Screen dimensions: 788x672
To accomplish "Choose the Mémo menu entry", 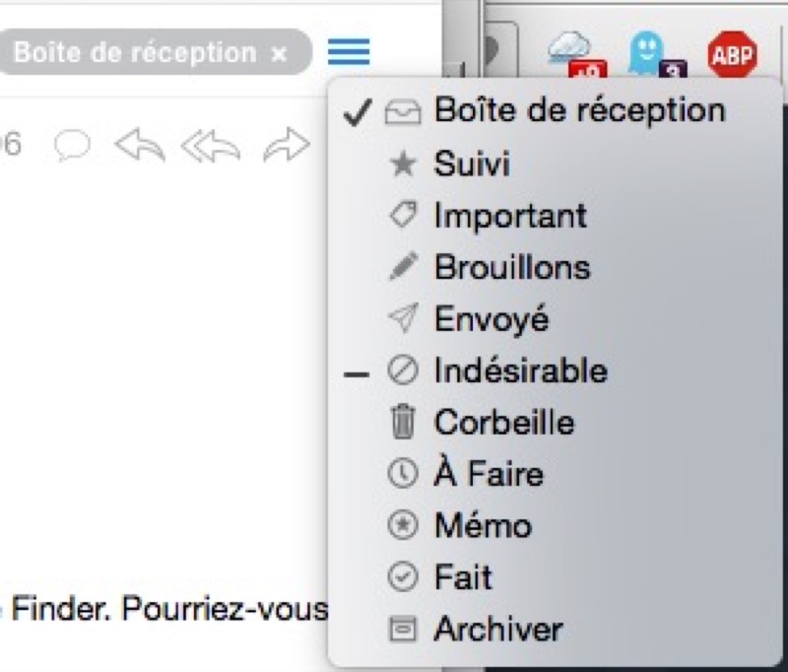I will [482, 525].
